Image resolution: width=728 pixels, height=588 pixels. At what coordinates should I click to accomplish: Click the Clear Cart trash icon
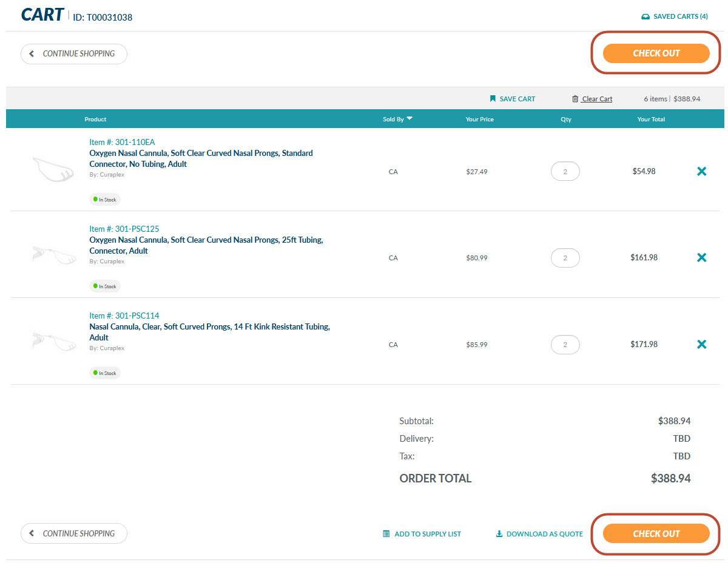(x=575, y=99)
